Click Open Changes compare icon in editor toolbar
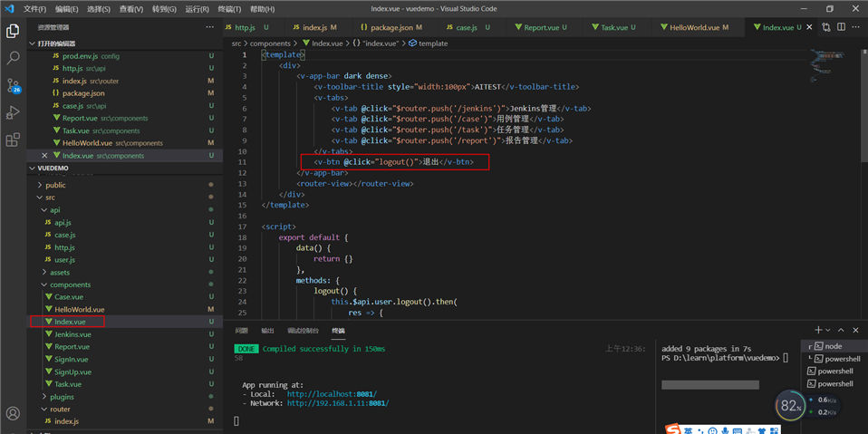The width and height of the screenshot is (868, 434). (x=826, y=27)
